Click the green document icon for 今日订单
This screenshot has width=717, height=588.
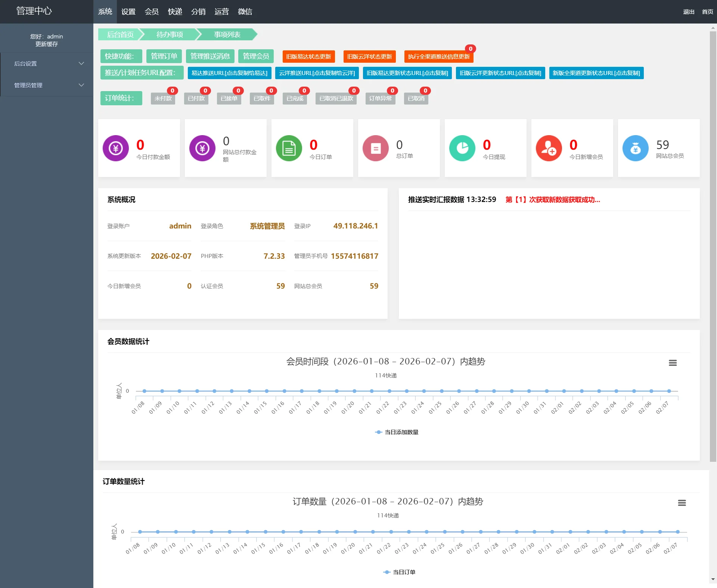(289, 148)
